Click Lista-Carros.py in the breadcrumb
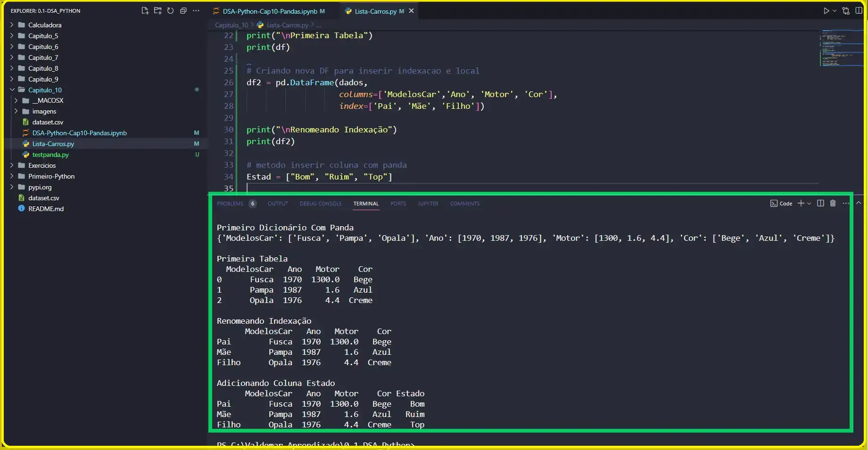 point(287,25)
